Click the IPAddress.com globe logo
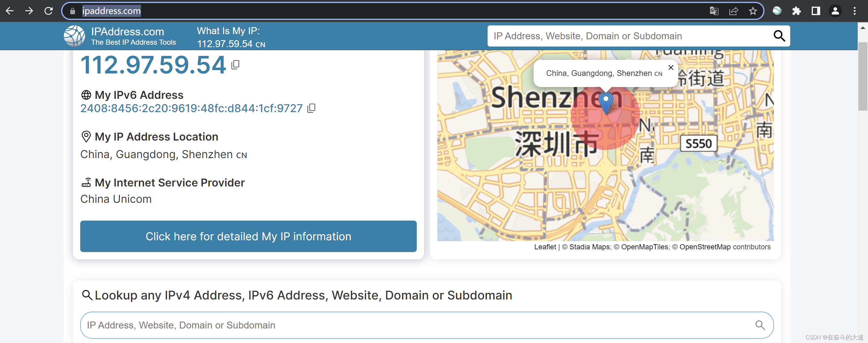 74,36
